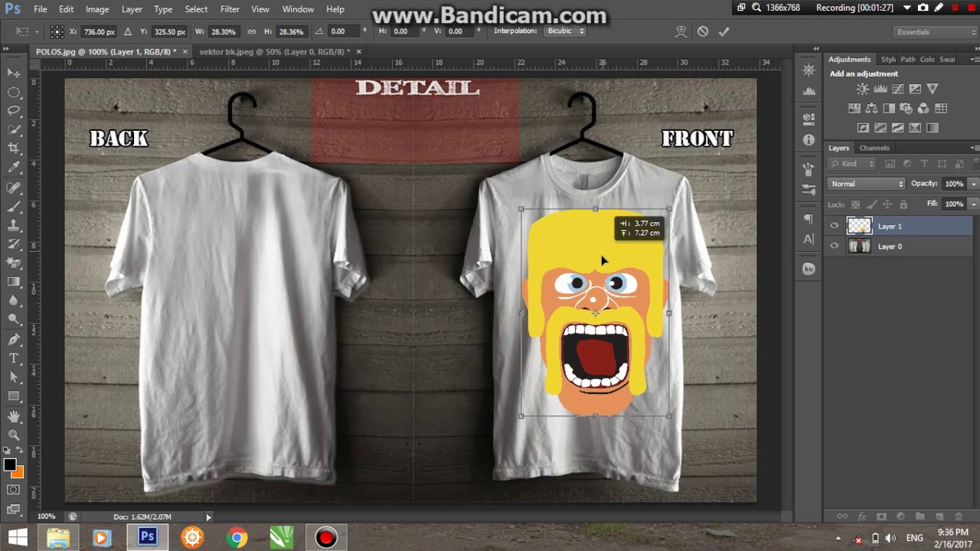Image resolution: width=980 pixels, height=551 pixels.
Task: Select the Clone Stamp tool
Action: click(14, 226)
